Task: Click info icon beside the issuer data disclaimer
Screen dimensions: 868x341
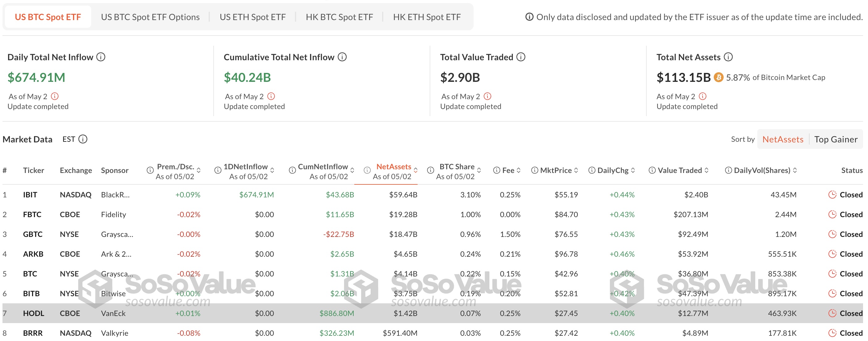Action: click(x=529, y=16)
